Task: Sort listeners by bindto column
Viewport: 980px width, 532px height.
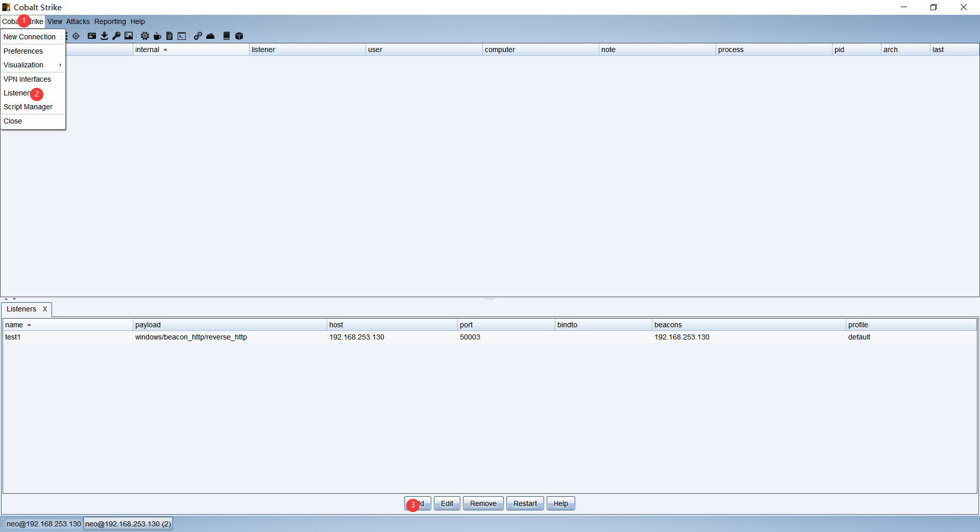Action: (x=603, y=325)
